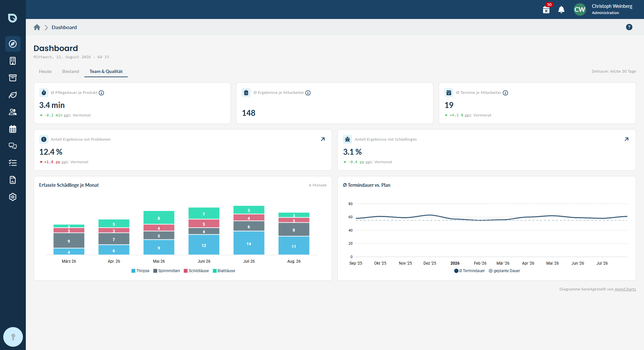
Task: Open the chat messages sidebar icon
Action: (13, 146)
